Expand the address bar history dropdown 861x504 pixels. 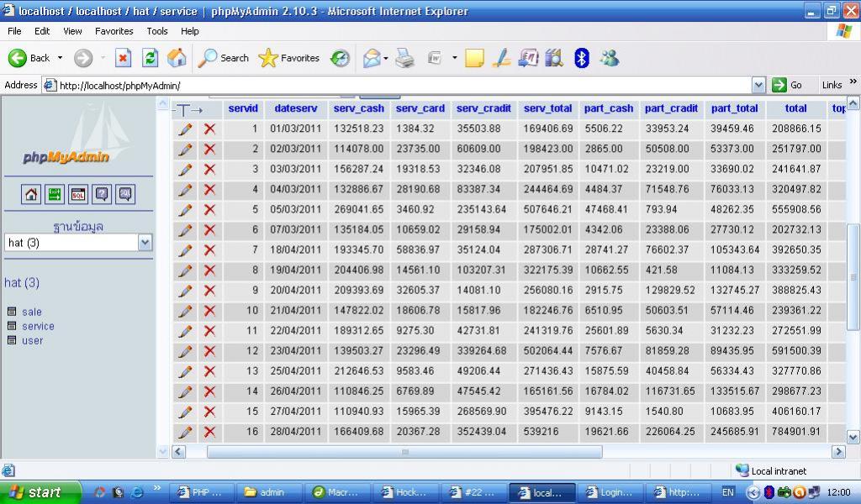point(758,85)
